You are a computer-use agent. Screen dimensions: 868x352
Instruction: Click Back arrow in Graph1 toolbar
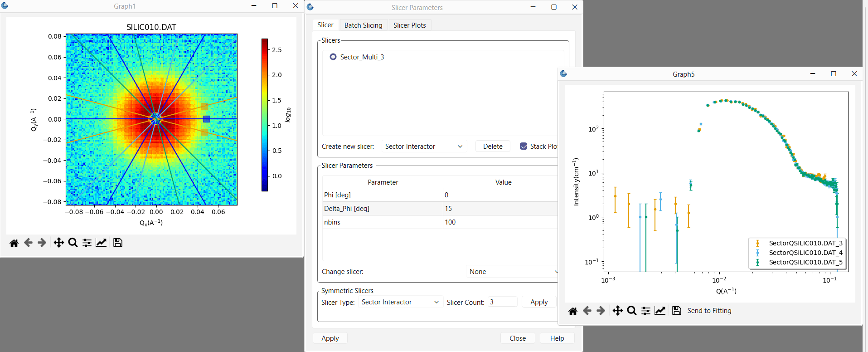[x=28, y=243]
